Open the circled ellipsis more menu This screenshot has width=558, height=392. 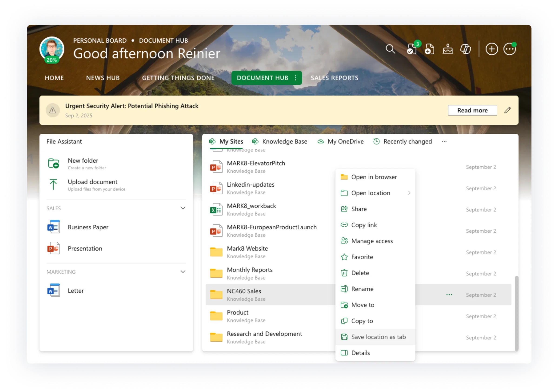(x=510, y=49)
